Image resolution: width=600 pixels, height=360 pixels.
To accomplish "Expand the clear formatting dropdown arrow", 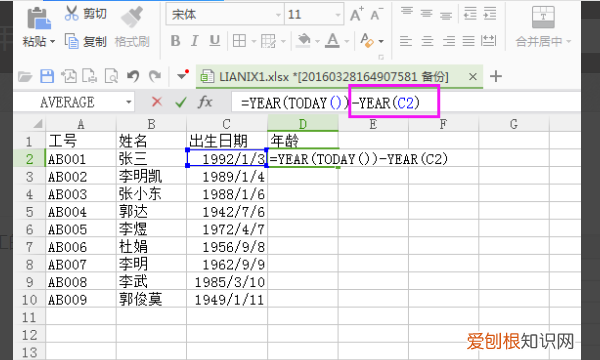I will point(381,41).
